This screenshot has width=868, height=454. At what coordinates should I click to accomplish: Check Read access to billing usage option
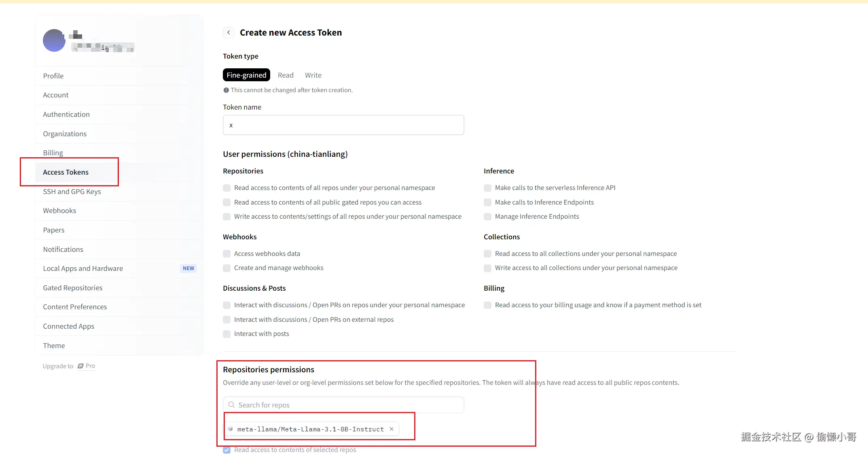tap(488, 305)
